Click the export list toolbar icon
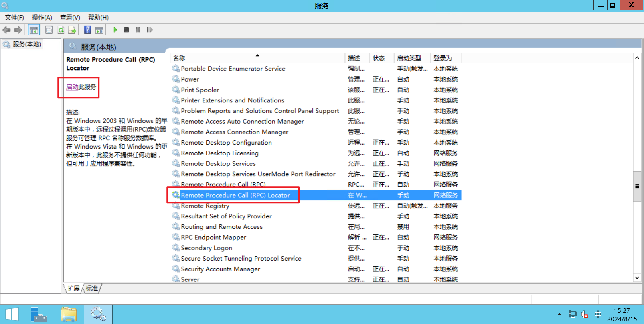This screenshot has height=324, width=644. pos(72,30)
